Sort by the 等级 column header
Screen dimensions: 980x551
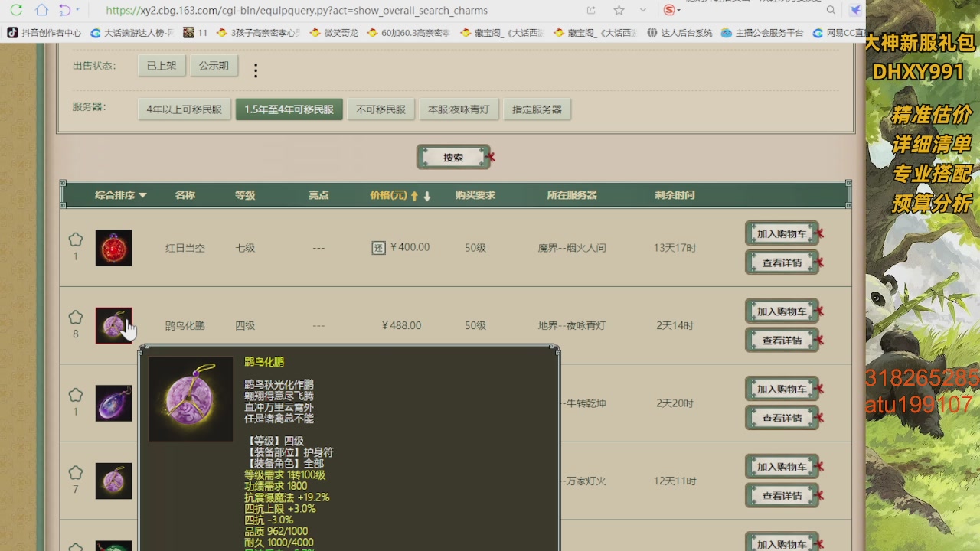click(245, 195)
